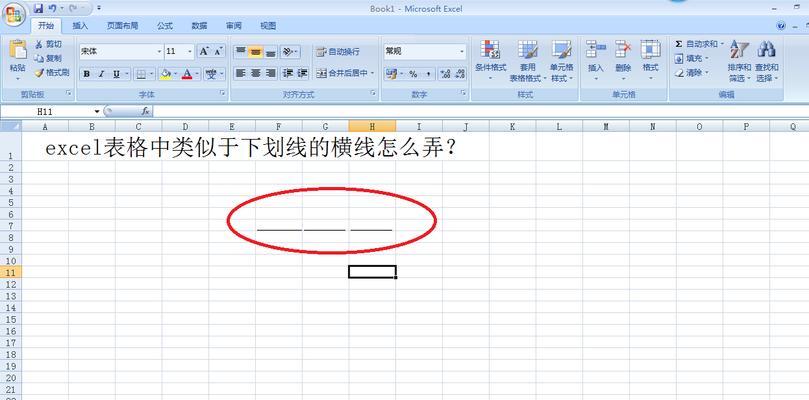809x400 pixels.
Task: Set middle vertical alignment
Action: pos(256,51)
